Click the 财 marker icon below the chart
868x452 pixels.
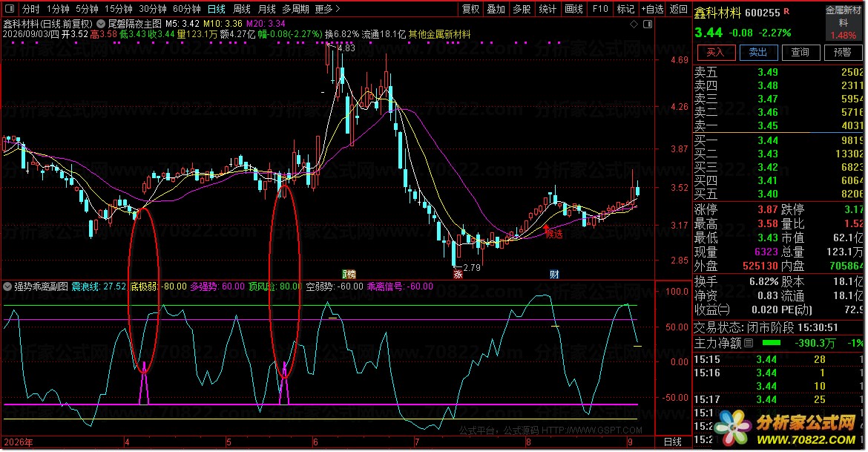point(554,274)
